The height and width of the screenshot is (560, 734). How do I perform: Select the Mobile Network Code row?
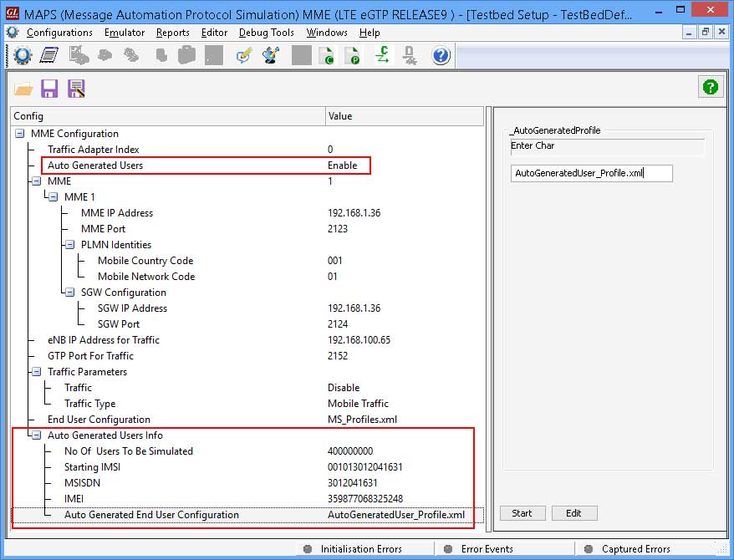point(247,277)
